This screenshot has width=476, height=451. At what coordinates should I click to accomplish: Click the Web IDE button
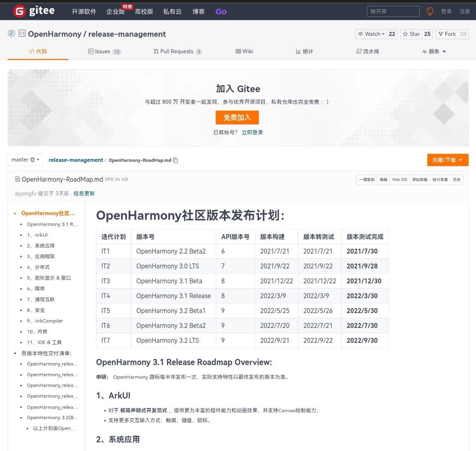pos(399,179)
